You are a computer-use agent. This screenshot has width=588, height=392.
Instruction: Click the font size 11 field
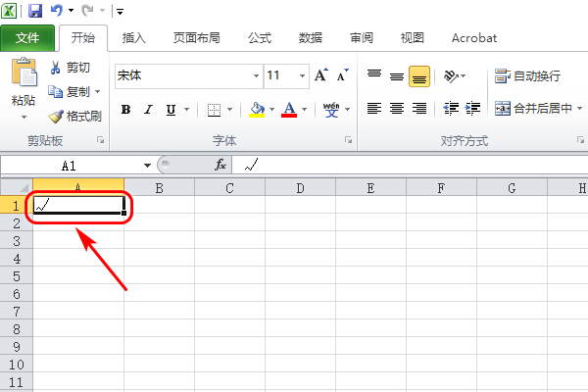click(280, 75)
